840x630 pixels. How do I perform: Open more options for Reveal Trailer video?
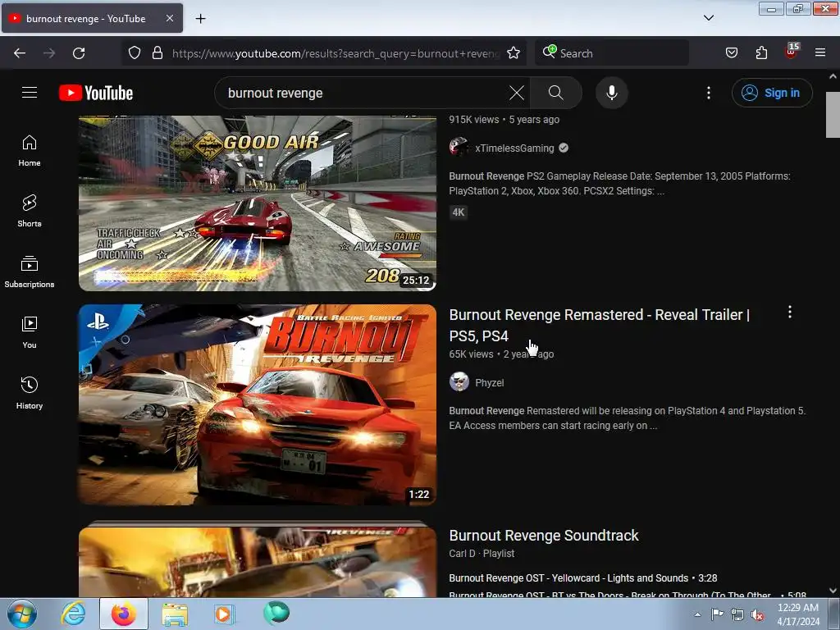pos(790,313)
